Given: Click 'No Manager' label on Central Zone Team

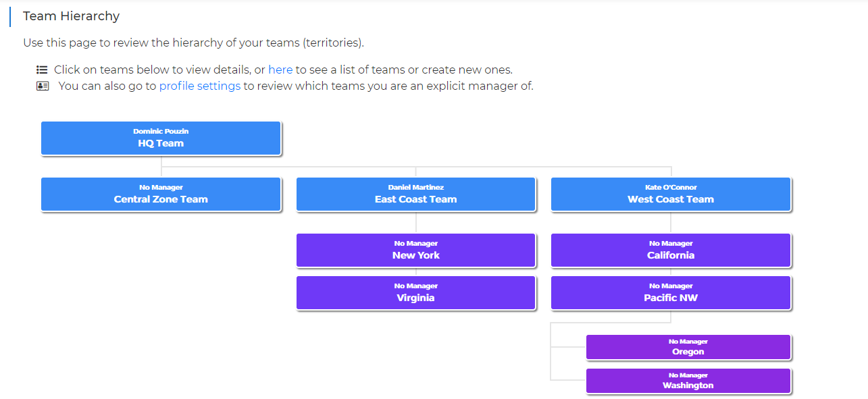Looking at the screenshot, I should pyautogui.click(x=161, y=187).
